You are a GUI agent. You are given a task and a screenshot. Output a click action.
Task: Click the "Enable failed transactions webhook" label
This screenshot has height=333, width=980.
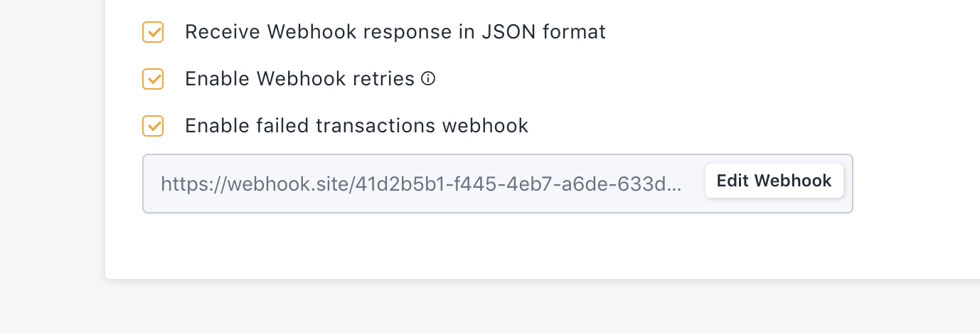(x=356, y=126)
